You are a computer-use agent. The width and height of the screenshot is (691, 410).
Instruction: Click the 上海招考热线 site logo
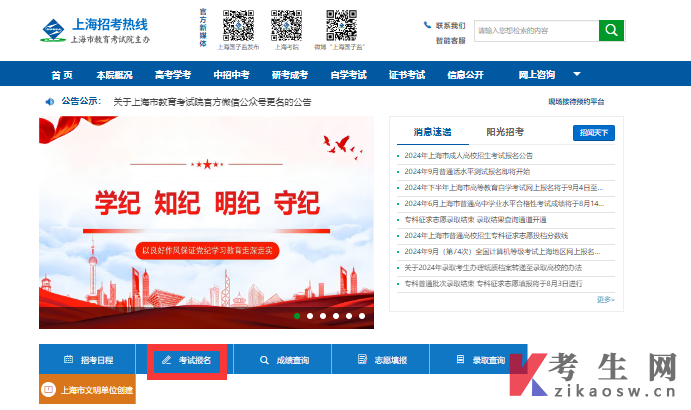94,30
